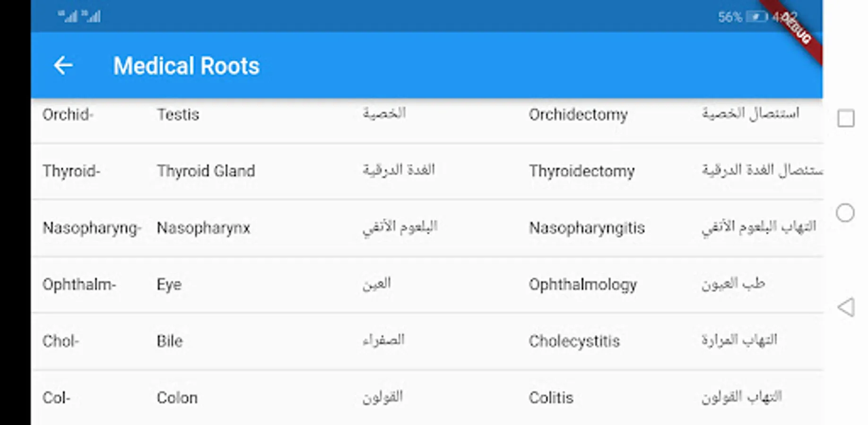Tap the Colitis example term

[551, 398]
